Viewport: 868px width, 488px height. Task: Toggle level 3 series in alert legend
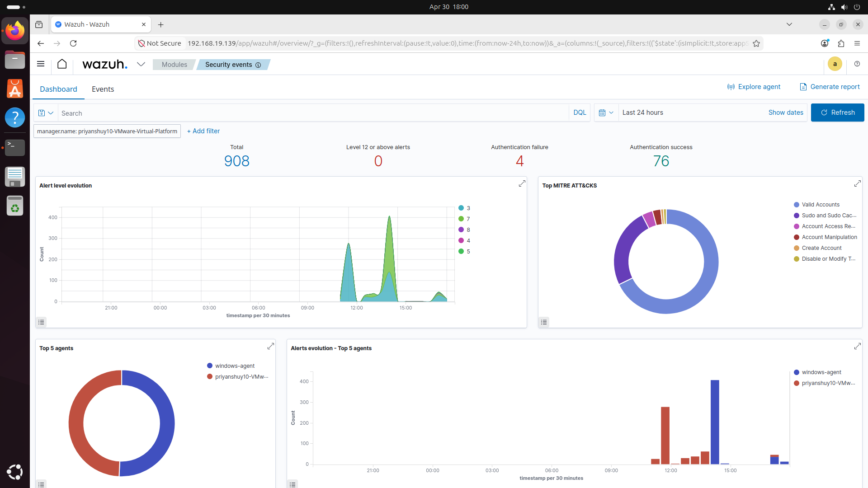[464, 208]
